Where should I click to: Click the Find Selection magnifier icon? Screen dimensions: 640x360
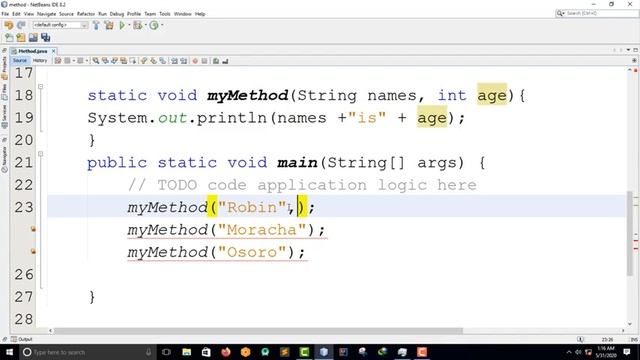point(96,61)
